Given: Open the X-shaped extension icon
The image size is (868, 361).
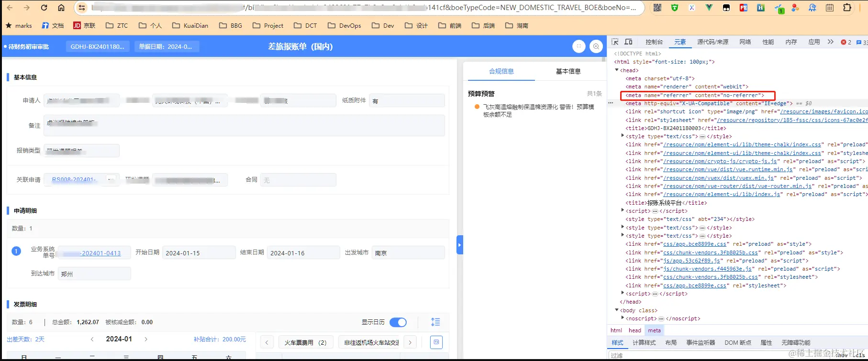Looking at the screenshot, I should click(692, 8).
